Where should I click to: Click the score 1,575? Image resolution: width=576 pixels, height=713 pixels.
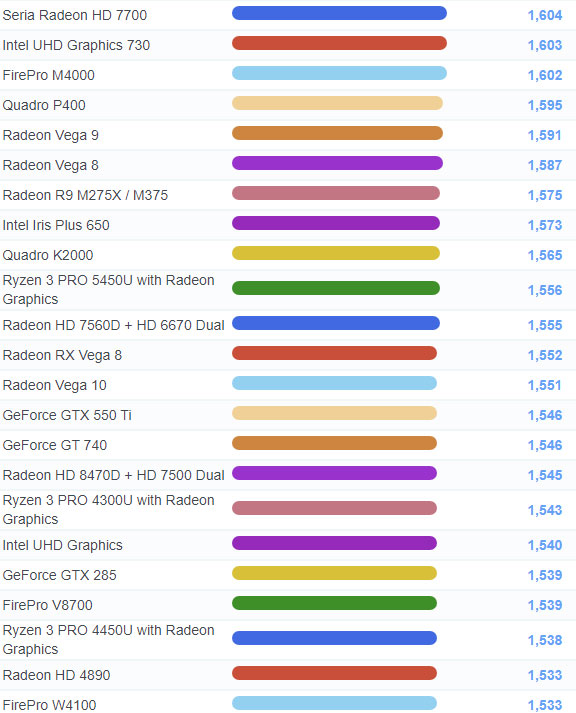545,196
